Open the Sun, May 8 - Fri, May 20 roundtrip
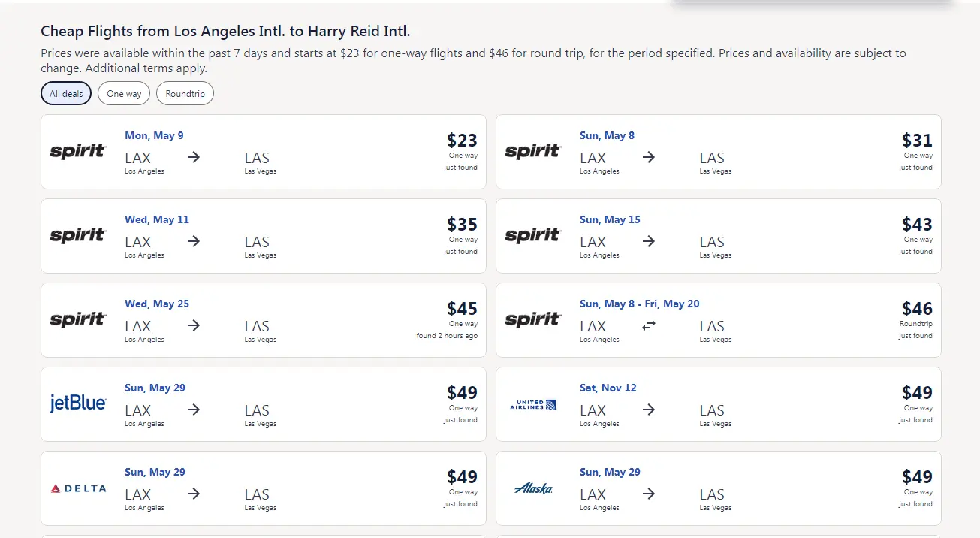The width and height of the screenshot is (980, 538). pyautogui.click(x=639, y=304)
